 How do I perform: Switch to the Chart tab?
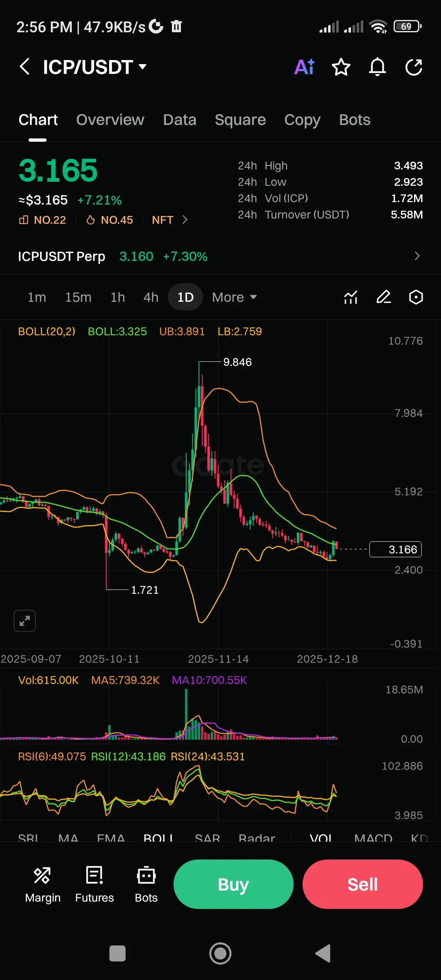tap(38, 120)
